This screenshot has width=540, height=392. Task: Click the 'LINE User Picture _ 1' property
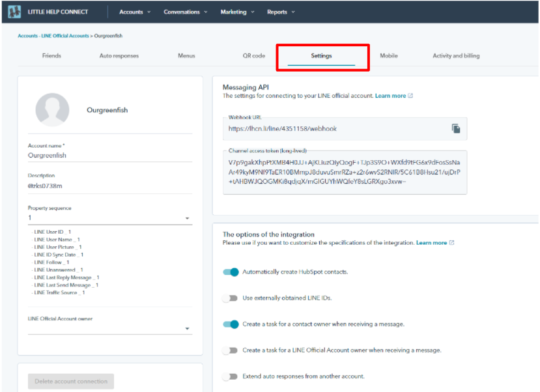coord(58,247)
